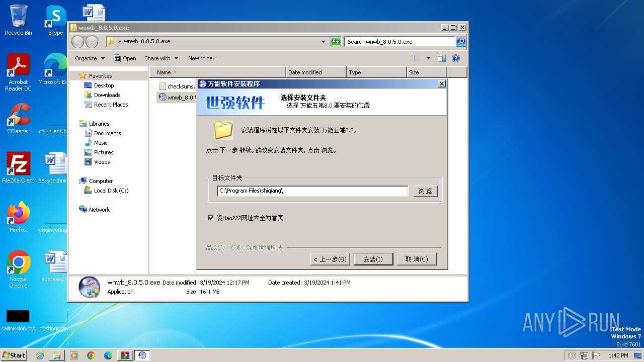644x362 pixels.
Task: Click the Explorer search magnifier icon
Action: (x=460, y=42)
